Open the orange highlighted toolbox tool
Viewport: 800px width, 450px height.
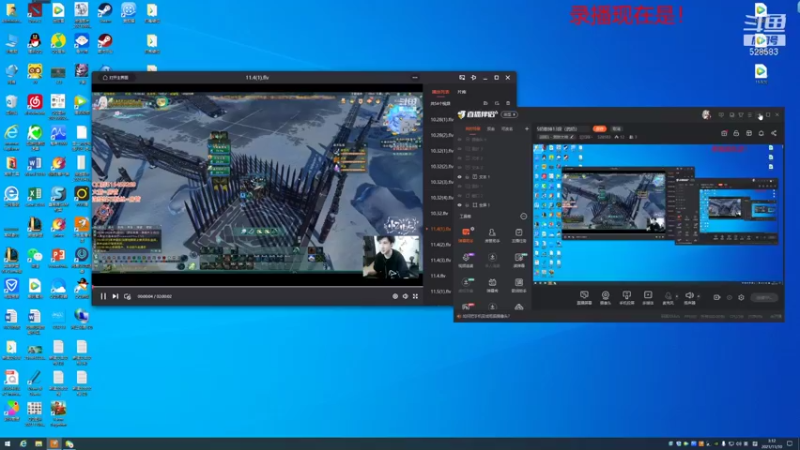(466, 235)
